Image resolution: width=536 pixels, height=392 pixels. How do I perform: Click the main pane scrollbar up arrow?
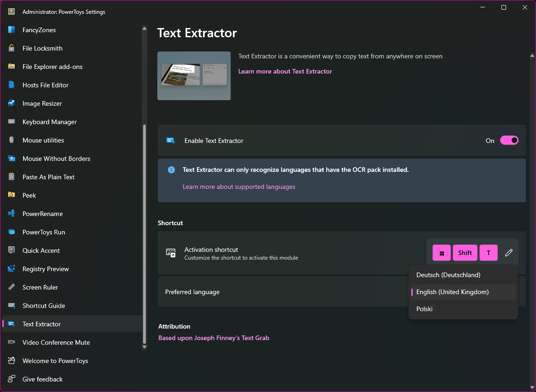532,55
